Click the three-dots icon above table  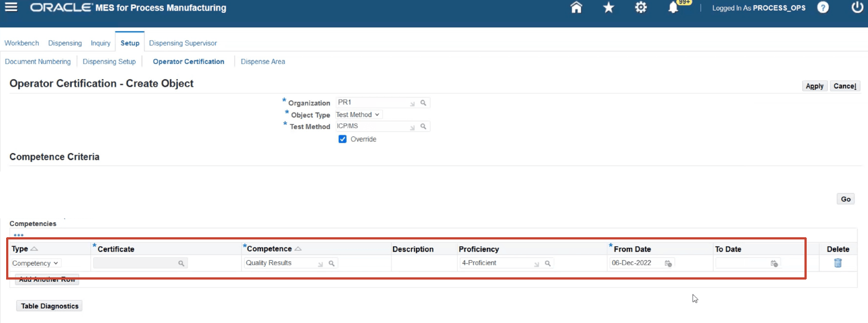[x=18, y=235]
